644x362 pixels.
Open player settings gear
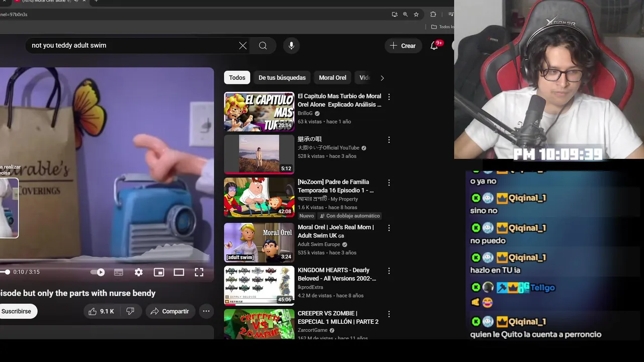139,273
